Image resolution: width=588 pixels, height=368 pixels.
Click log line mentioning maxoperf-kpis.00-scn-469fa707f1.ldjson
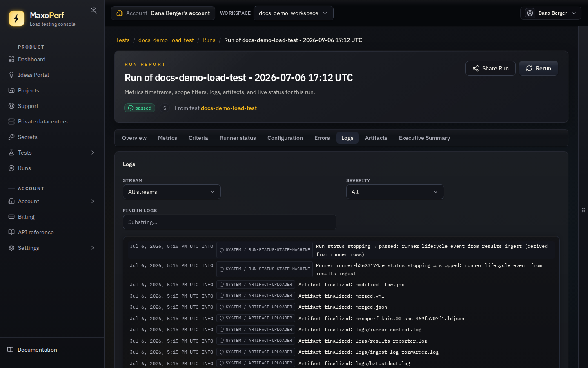381,319
